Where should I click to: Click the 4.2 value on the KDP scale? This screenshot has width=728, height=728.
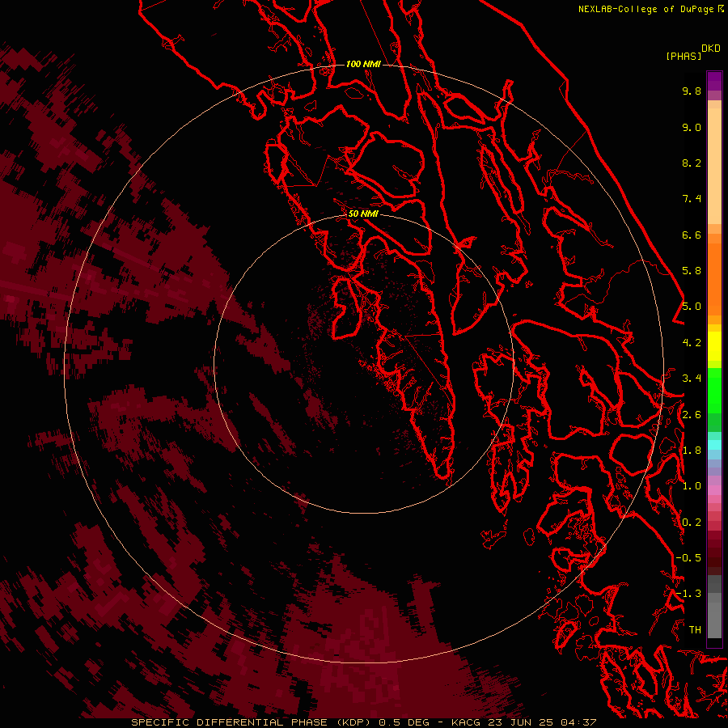click(692, 343)
